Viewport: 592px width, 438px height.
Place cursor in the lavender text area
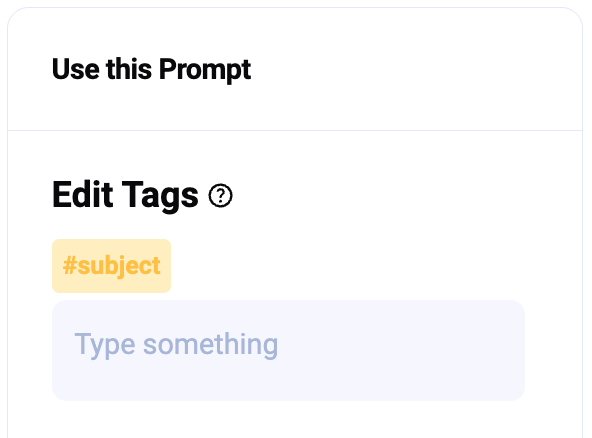click(288, 350)
